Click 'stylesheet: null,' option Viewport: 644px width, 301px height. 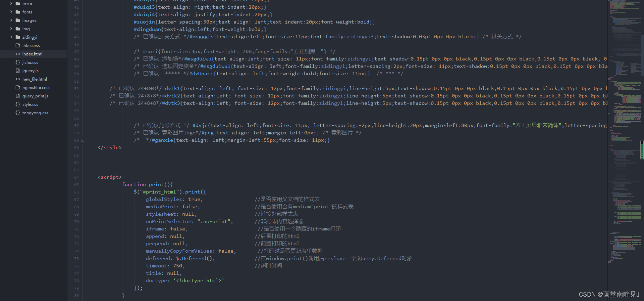[171, 214]
